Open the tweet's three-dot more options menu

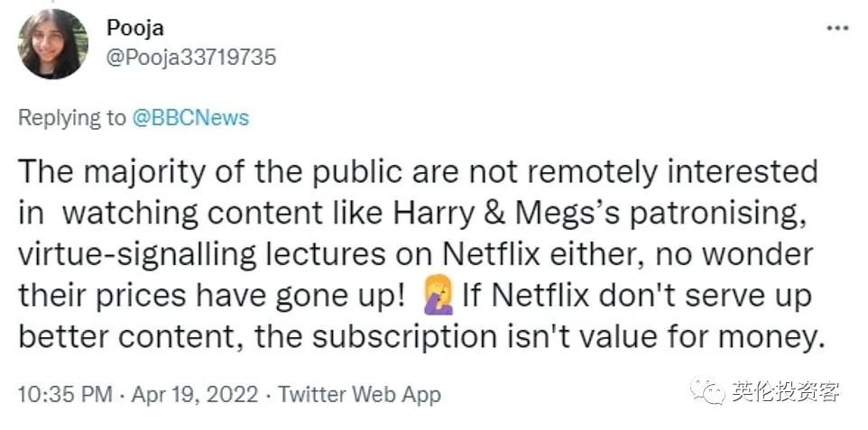(837, 28)
